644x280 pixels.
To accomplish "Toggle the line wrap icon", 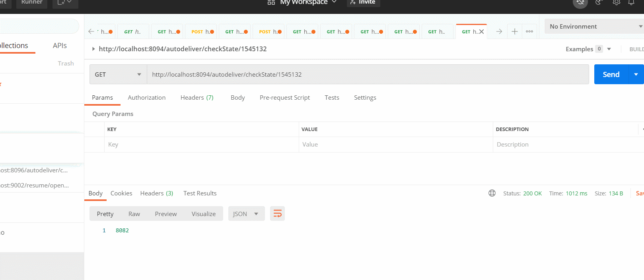I will pos(277,214).
